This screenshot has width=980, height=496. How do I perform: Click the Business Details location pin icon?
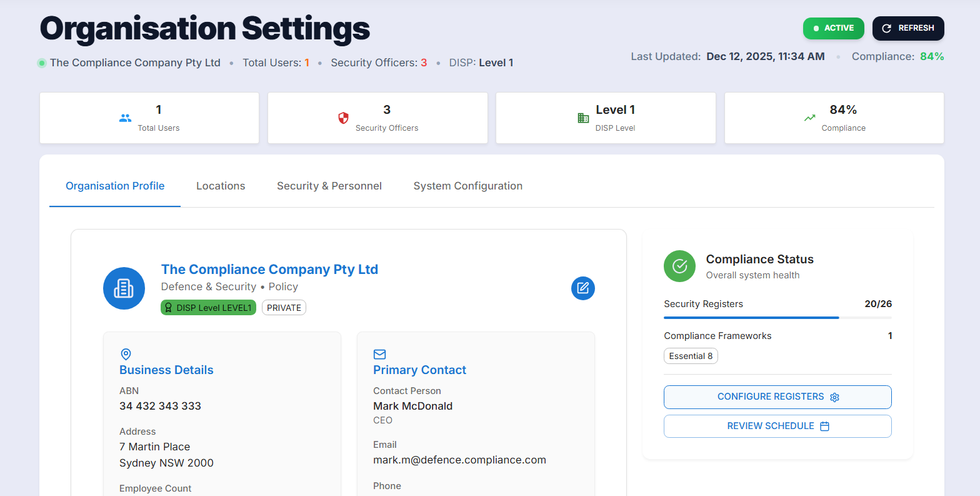pyautogui.click(x=126, y=354)
